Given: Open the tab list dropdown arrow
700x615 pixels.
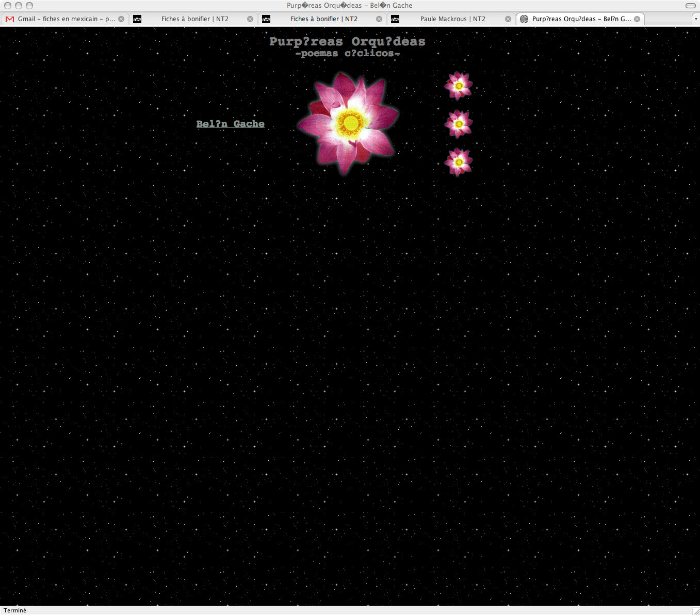Looking at the screenshot, I should 695,19.
